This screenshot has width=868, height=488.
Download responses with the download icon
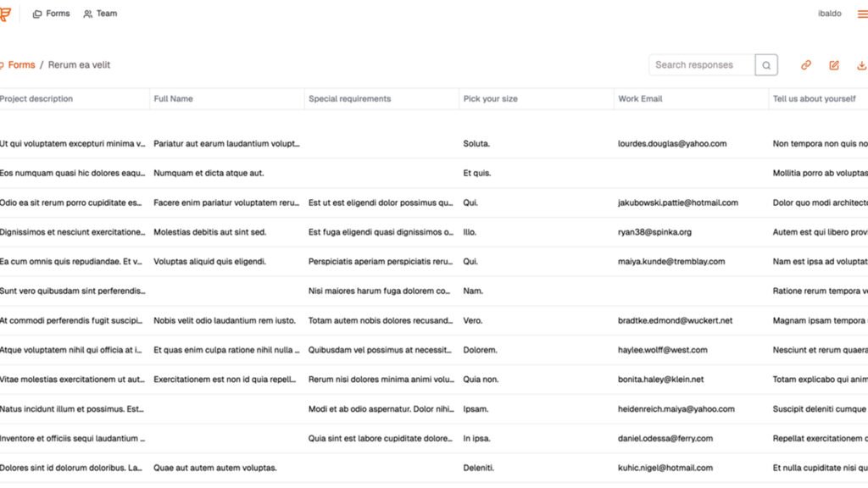(861, 65)
